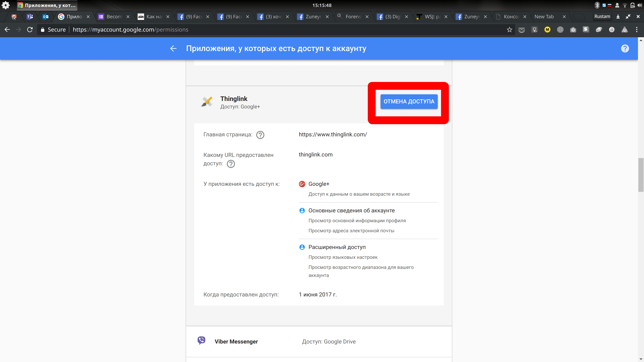The image size is (644, 362).
Task: Click the downloads arrow icon near Rustam
Action: (618, 16)
